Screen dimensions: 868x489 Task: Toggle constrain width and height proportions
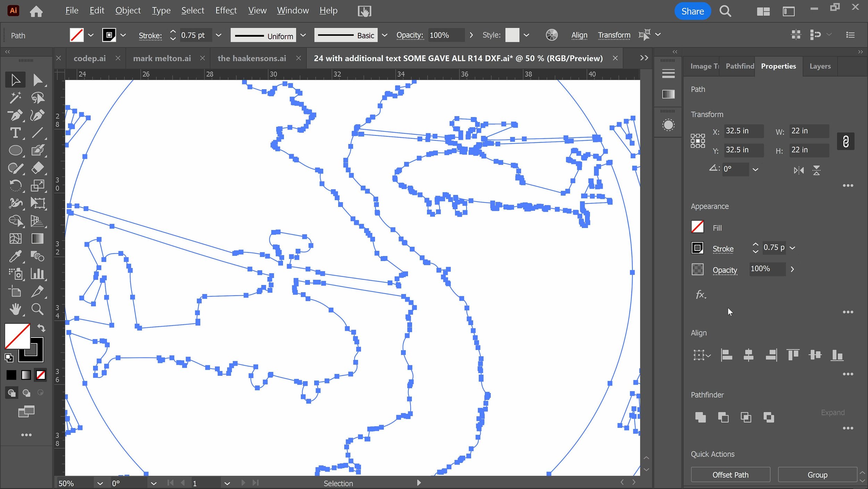click(x=845, y=141)
